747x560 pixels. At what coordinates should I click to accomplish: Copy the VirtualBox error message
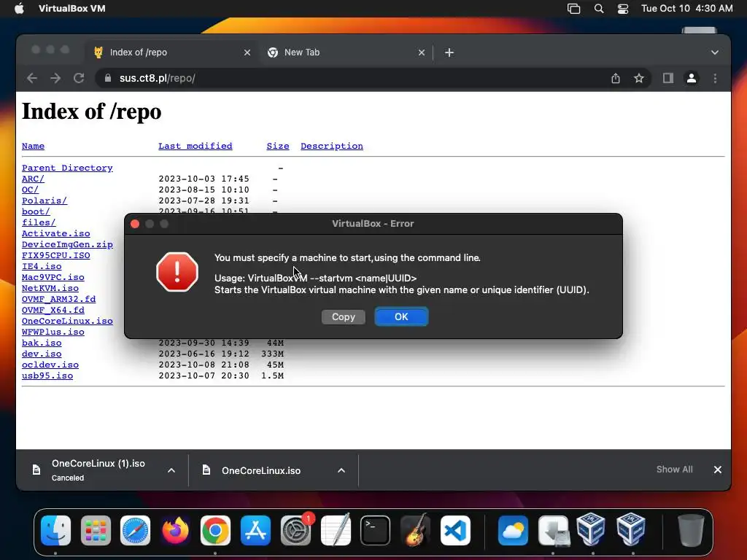pyautogui.click(x=344, y=316)
